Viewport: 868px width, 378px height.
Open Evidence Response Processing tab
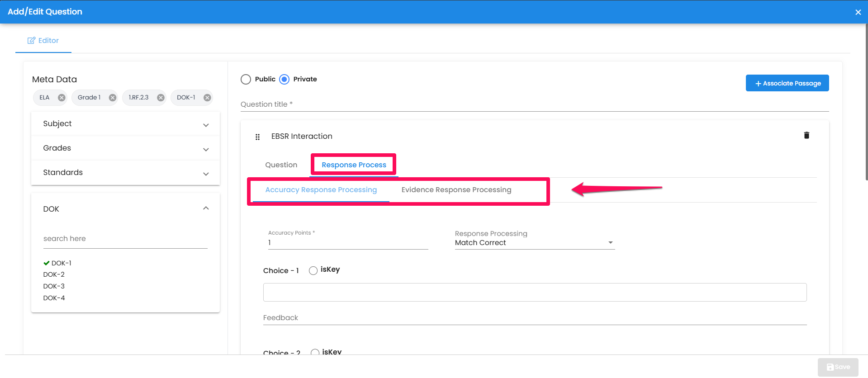456,190
